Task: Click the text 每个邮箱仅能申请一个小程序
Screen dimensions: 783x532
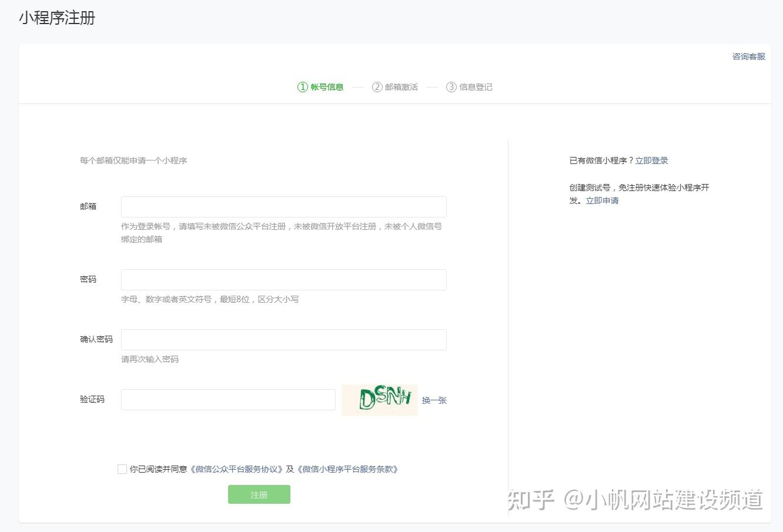Action: (x=133, y=160)
